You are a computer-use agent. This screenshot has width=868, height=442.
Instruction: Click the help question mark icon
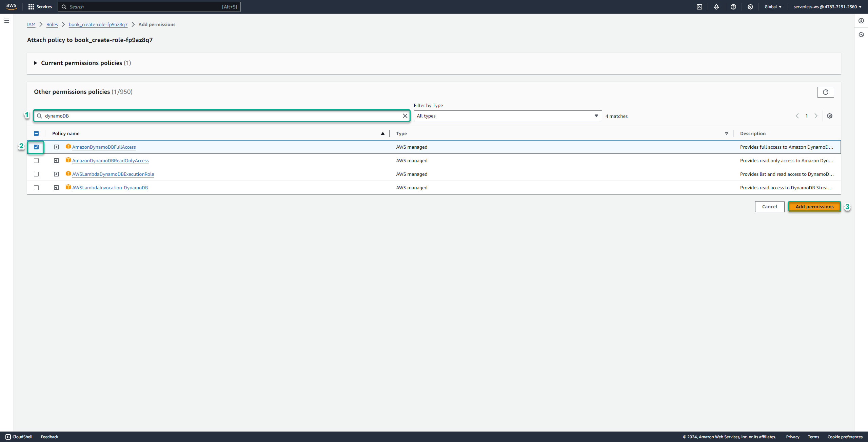[x=733, y=7]
